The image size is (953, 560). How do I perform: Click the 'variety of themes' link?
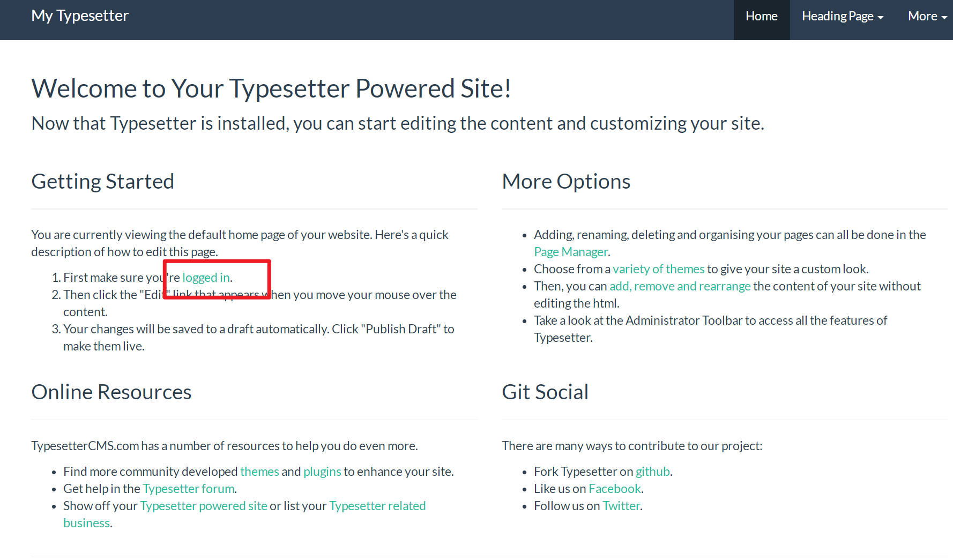pos(658,269)
